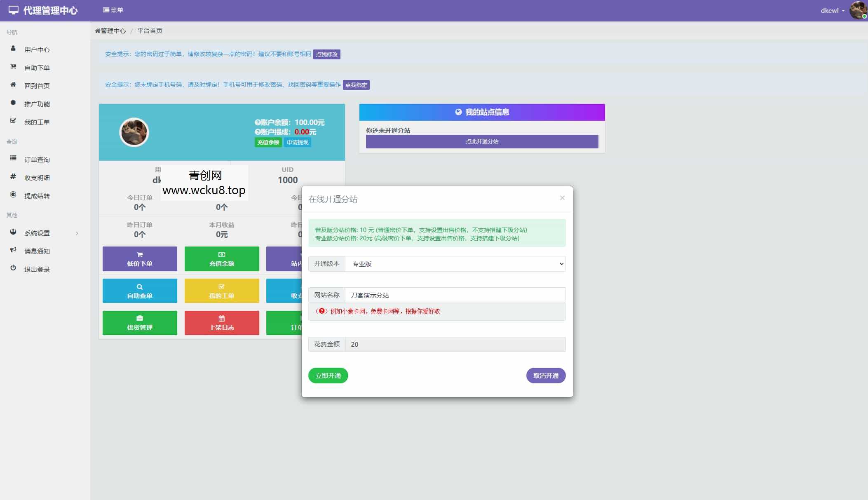The image size is (868, 500).
Task: Click the 取消开通 button
Action: [x=546, y=376]
